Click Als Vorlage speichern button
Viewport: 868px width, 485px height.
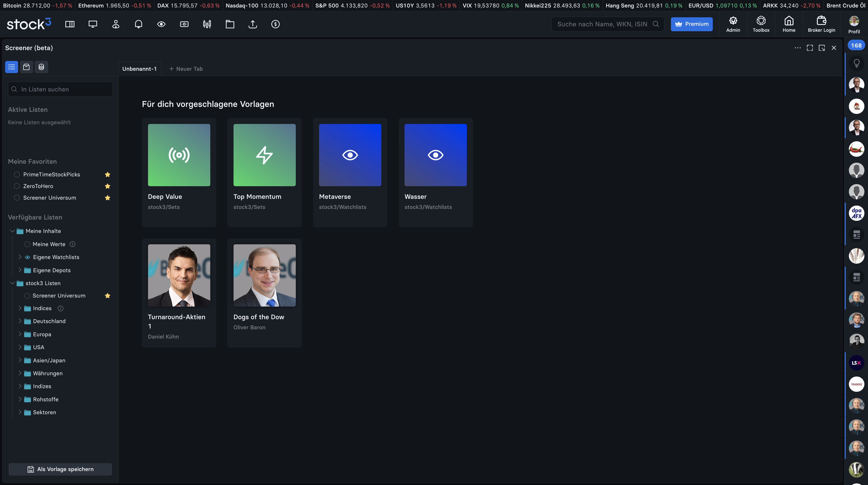pyautogui.click(x=60, y=469)
